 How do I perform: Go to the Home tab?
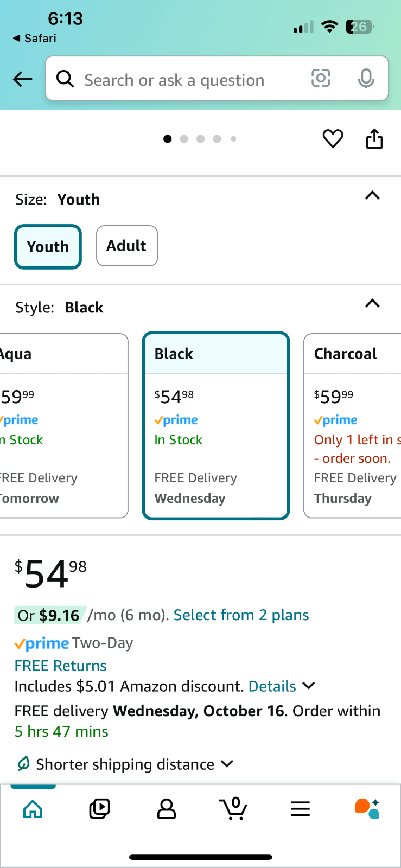click(x=33, y=809)
